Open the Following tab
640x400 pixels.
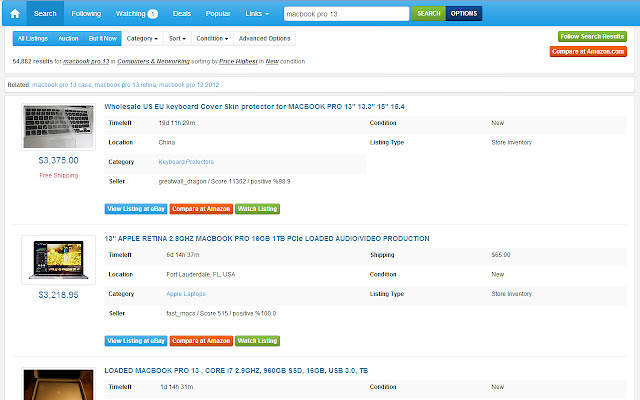[86, 13]
